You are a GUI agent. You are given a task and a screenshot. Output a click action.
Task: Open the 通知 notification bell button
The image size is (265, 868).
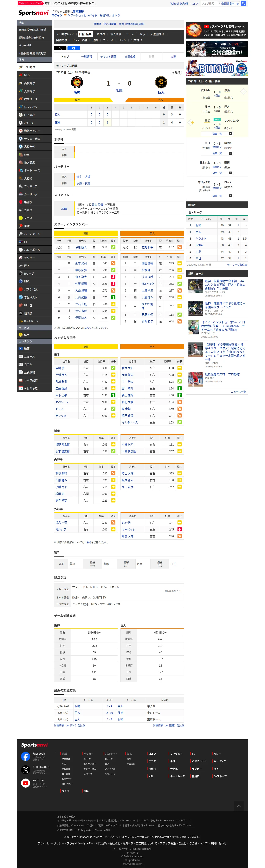click(x=176, y=72)
